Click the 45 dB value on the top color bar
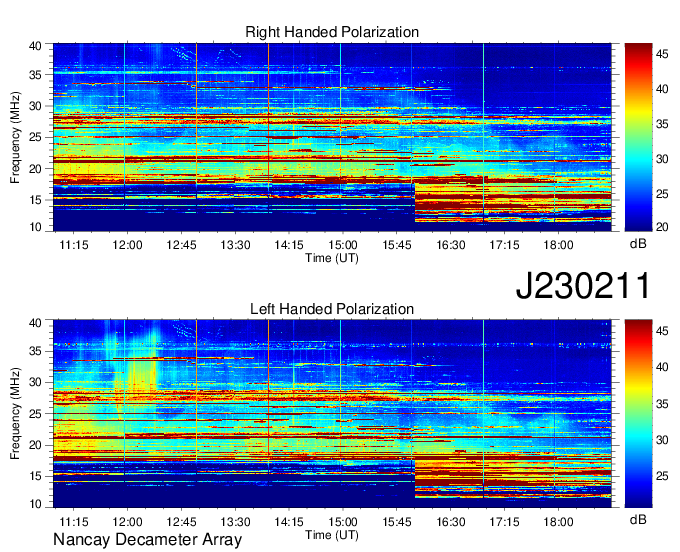Screen dimensions: 680x552 click(x=662, y=54)
